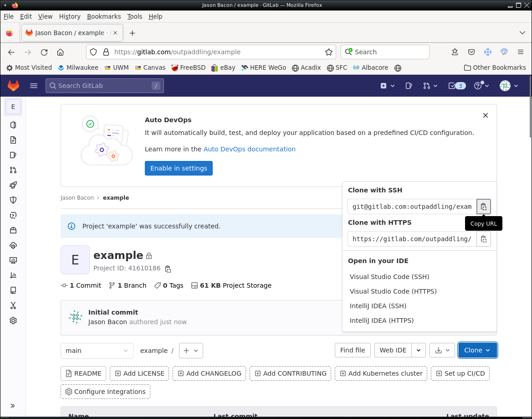This screenshot has width=532, height=419.
Task: Open Monitor icon in the sidebar
Action: click(13, 260)
